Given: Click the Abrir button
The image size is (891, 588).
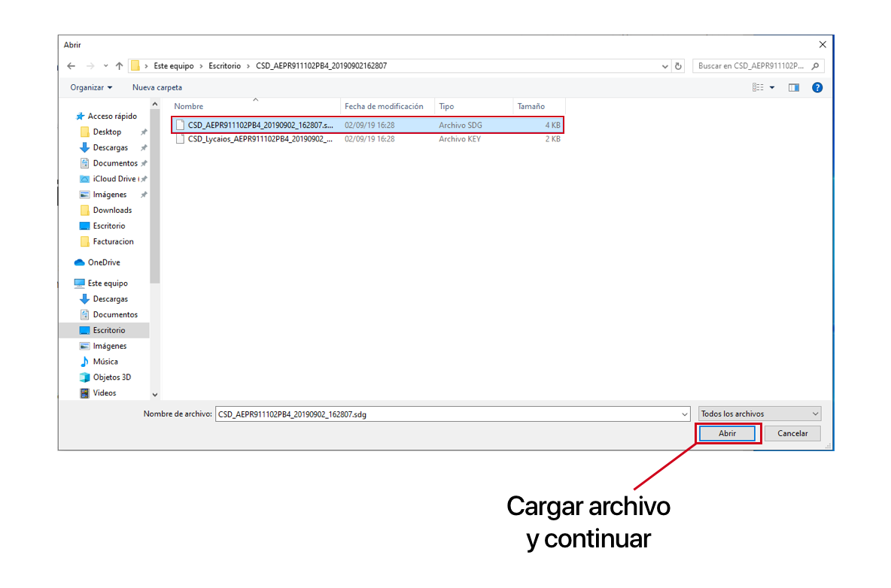Looking at the screenshot, I should tap(728, 434).
